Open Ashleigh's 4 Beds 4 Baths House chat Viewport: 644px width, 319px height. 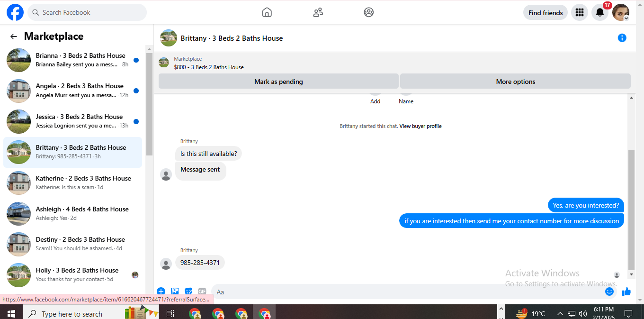click(72, 214)
